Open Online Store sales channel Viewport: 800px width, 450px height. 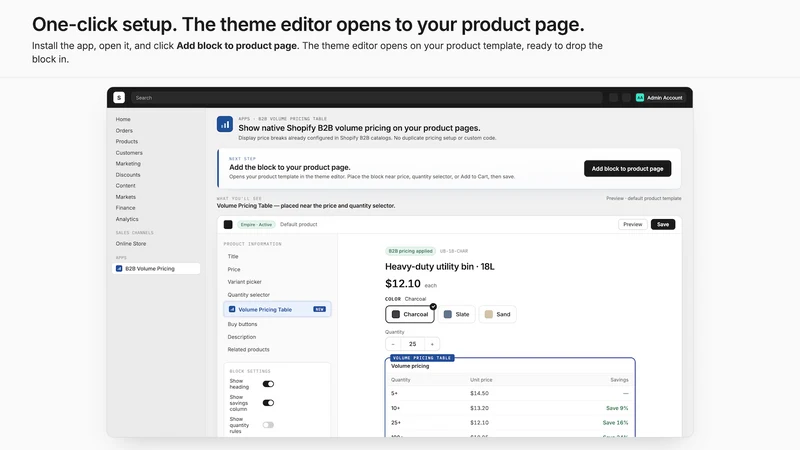coord(131,243)
